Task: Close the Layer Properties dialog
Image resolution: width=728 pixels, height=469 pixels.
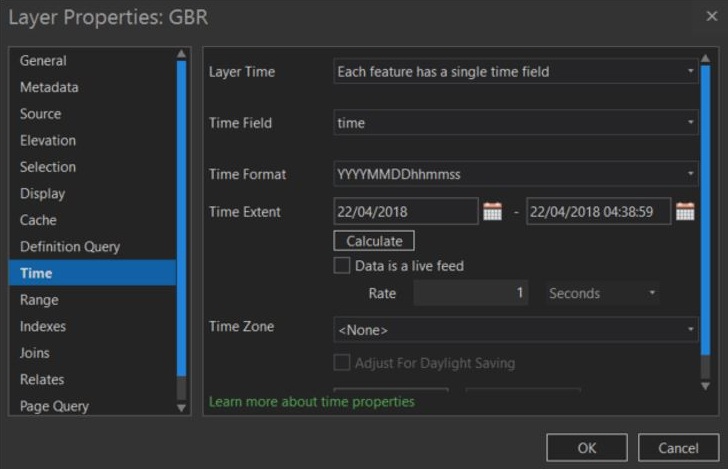Action: (711, 16)
